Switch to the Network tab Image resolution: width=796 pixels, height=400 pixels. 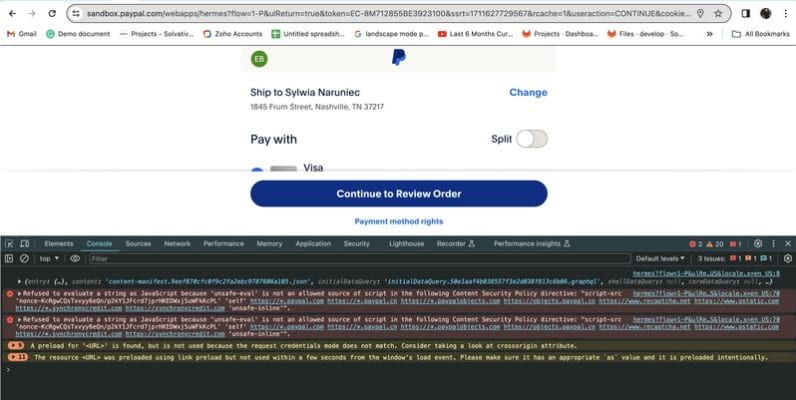pos(177,244)
